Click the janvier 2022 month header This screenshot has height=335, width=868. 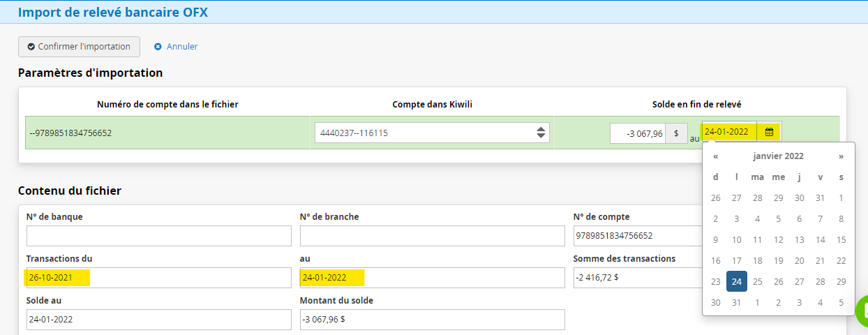(x=778, y=156)
